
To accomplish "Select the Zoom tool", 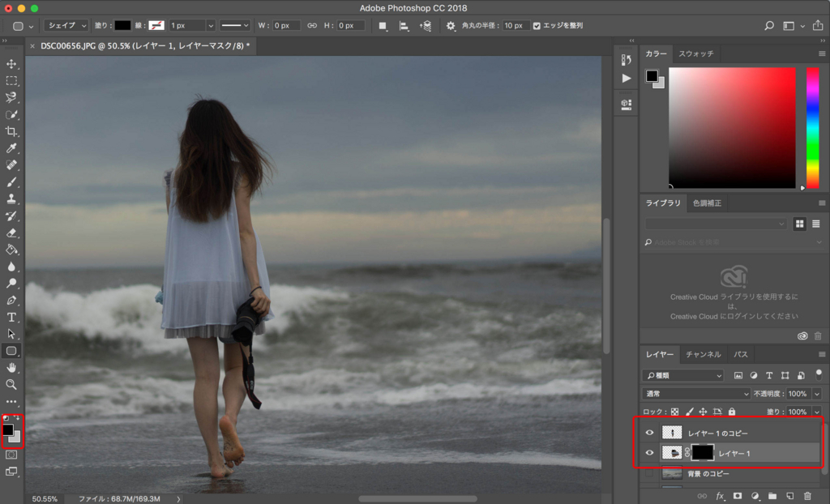I will point(11,384).
